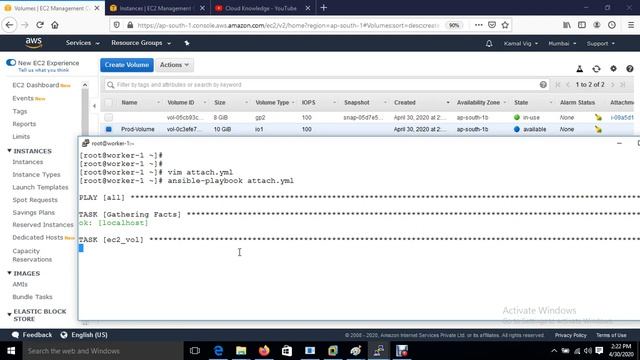Click the Prod-Volume name cell

pyautogui.click(x=138, y=129)
